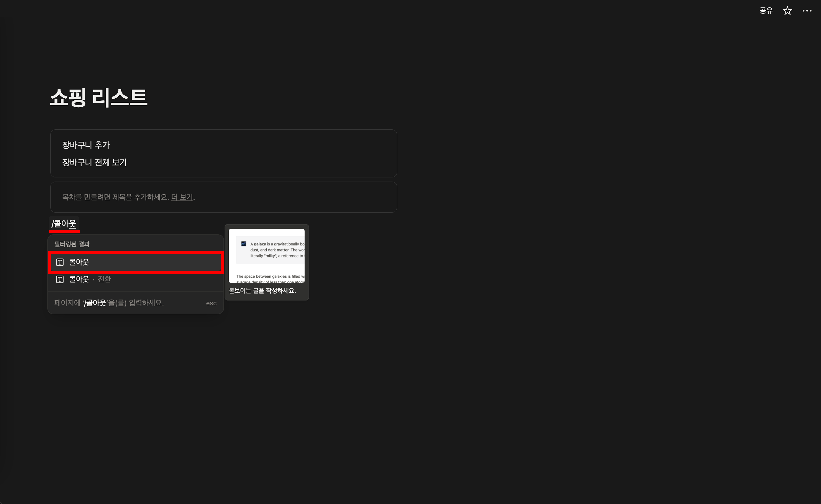
Task: Open the 더 보기 link
Action: point(182,197)
